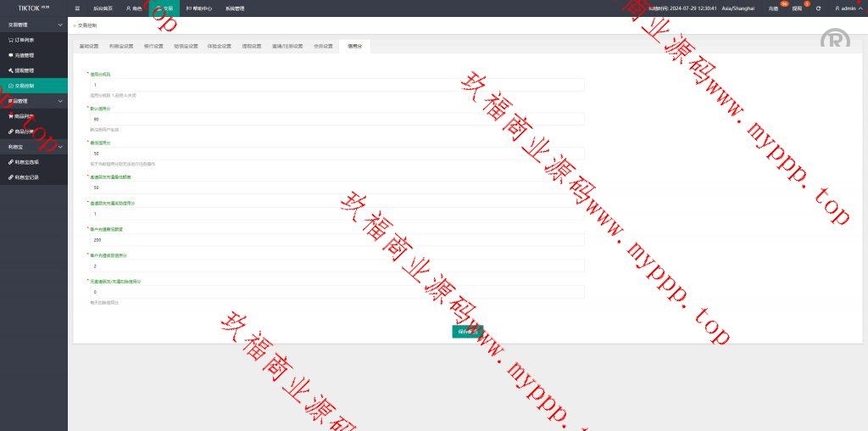Image resolution: width=868 pixels, height=431 pixels.
Task: Open the 系统管理 top menu
Action: pos(235,8)
